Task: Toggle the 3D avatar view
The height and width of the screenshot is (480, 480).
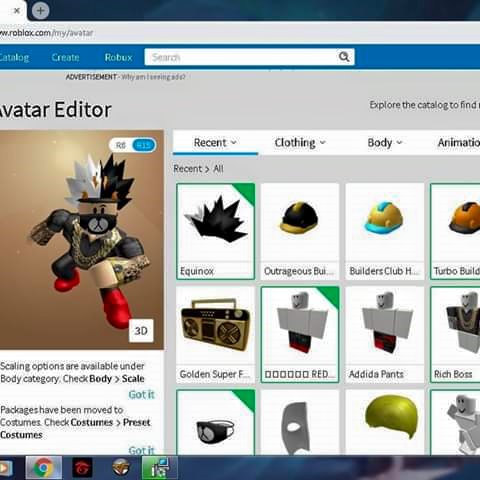Action: 141,331
